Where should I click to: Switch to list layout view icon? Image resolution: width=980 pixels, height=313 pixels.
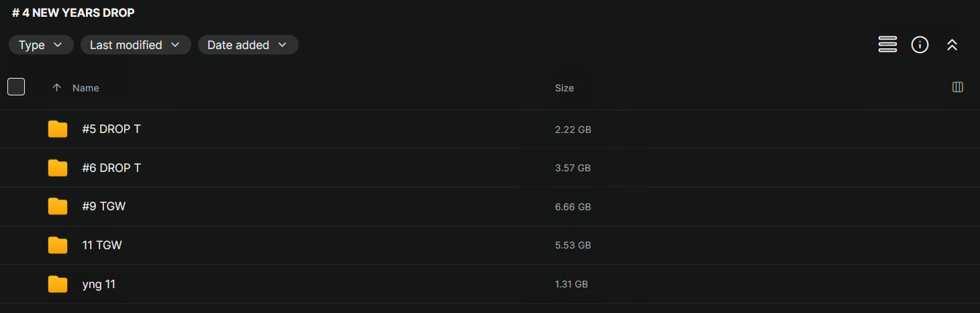887,45
